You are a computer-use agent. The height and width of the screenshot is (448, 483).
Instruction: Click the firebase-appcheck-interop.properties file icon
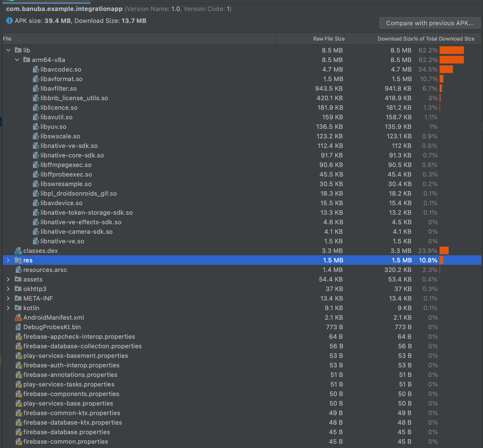(19, 337)
